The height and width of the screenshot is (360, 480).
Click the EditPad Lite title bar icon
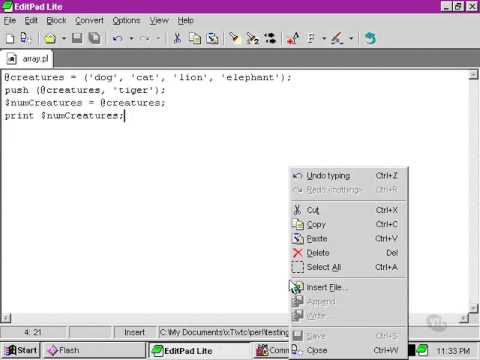coord(7,7)
